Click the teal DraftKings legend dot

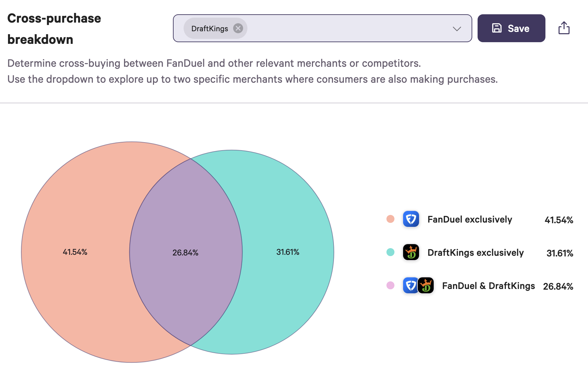tap(390, 252)
